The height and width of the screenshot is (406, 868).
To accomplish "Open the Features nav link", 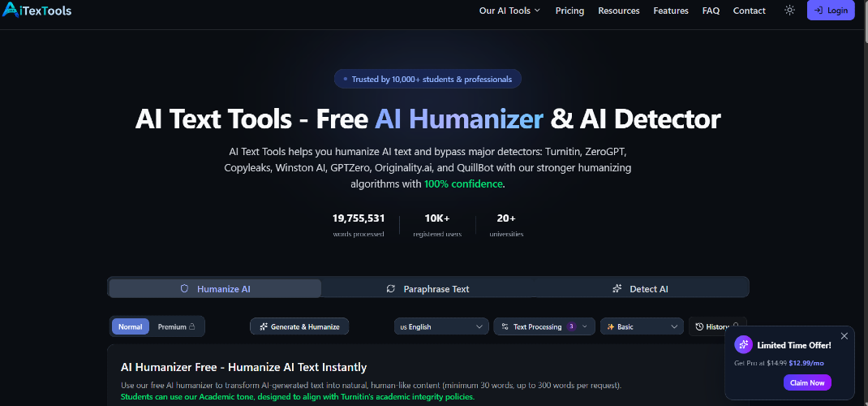I will point(670,11).
